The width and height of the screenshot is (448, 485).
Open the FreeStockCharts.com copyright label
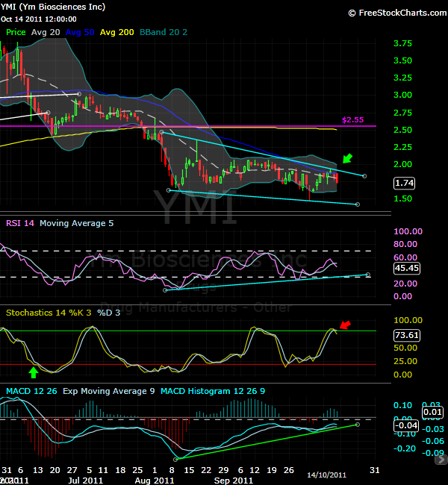[397, 13]
